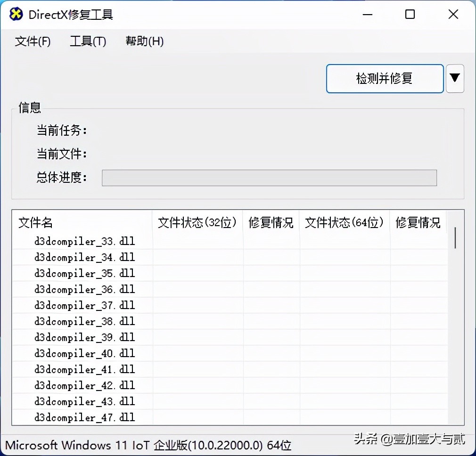Open the 工具(T) menu
The image size is (476, 456).
pyautogui.click(x=88, y=41)
